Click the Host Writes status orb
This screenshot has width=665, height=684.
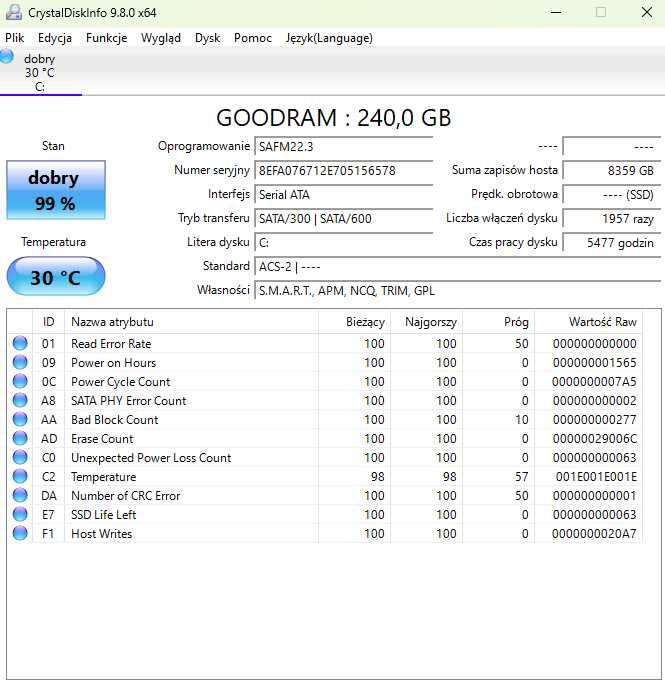click(x=20, y=534)
